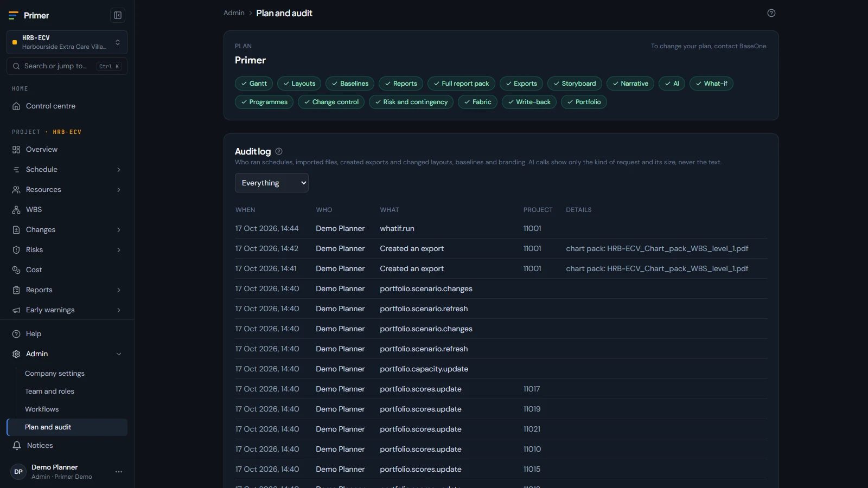
Task: Select Plan and audit menu item
Action: point(67,427)
